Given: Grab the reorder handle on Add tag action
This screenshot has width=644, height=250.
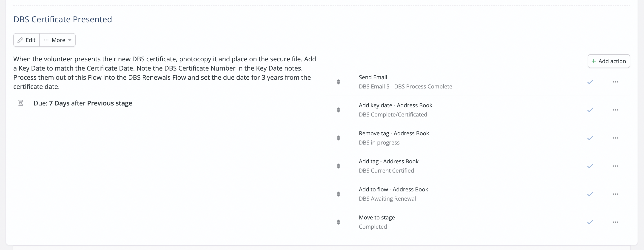Looking at the screenshot, I should (339, 166).
